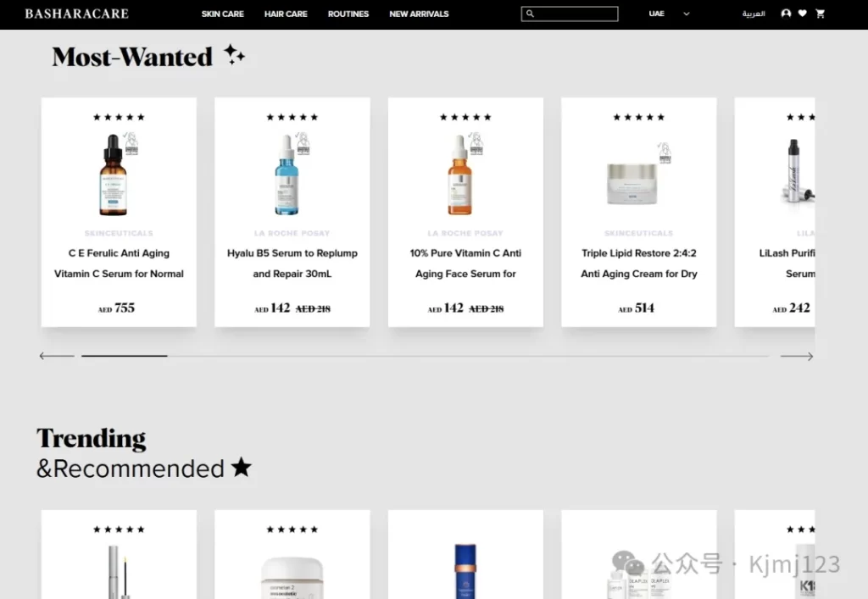This screenshot has width=868, height=599.
Task: Open the eyelash serum image under Trending
Action: pos(119,572)
